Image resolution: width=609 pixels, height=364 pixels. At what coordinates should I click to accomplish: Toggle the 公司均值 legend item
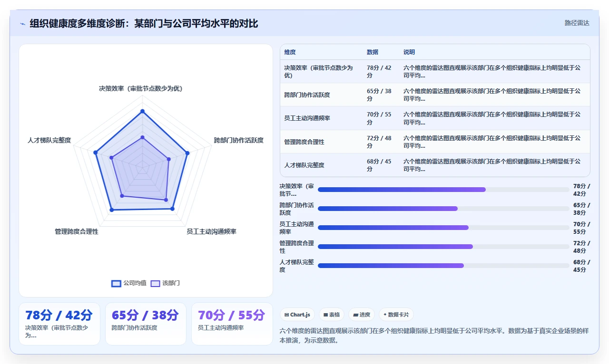129,283
